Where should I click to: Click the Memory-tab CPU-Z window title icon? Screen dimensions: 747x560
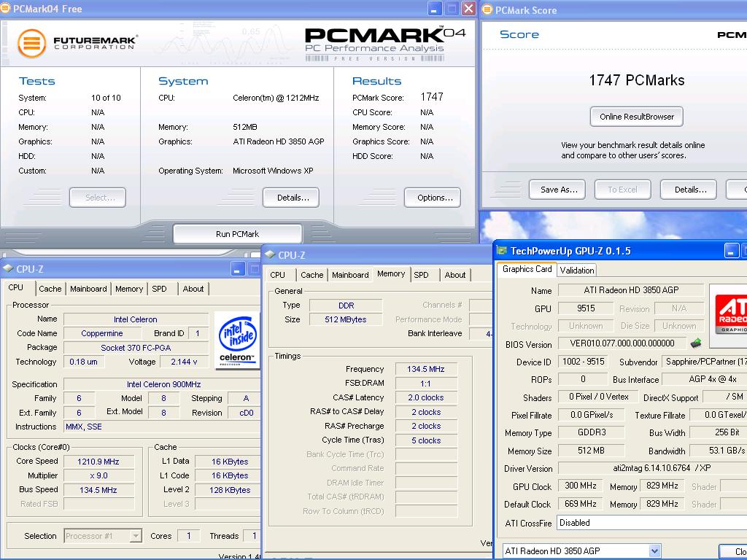click(x=270, y=254)
